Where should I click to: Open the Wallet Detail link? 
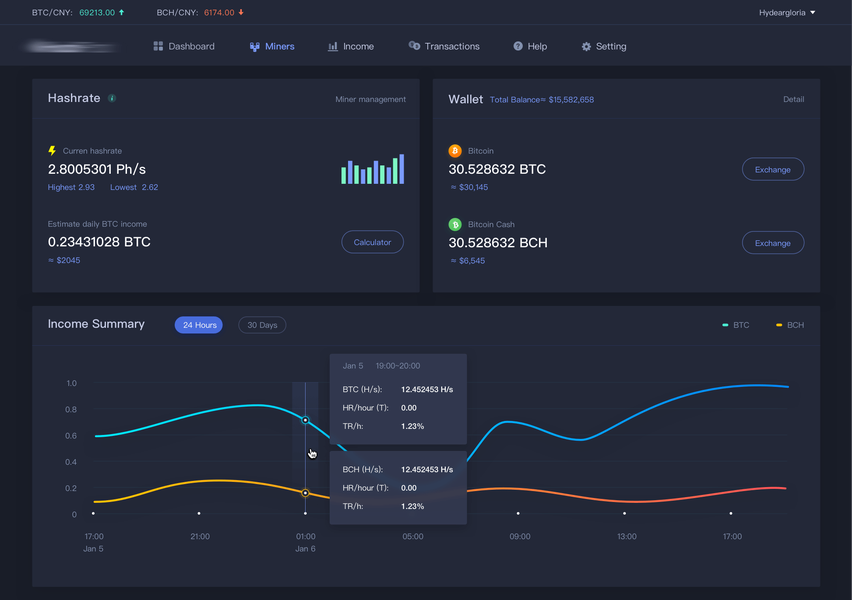pos(793,99)
